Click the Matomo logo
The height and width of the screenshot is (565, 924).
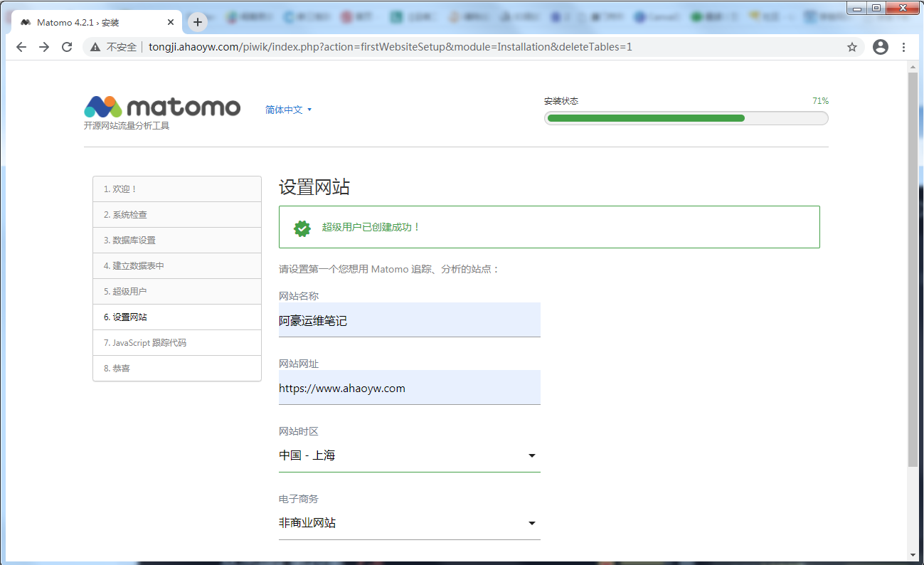tap(162, 107)
